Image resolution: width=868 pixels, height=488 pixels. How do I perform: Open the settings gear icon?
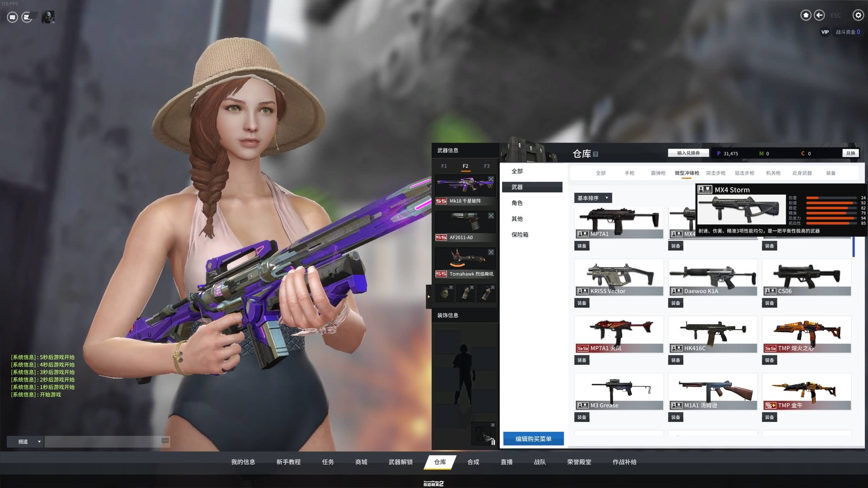(x=858, y=15)
